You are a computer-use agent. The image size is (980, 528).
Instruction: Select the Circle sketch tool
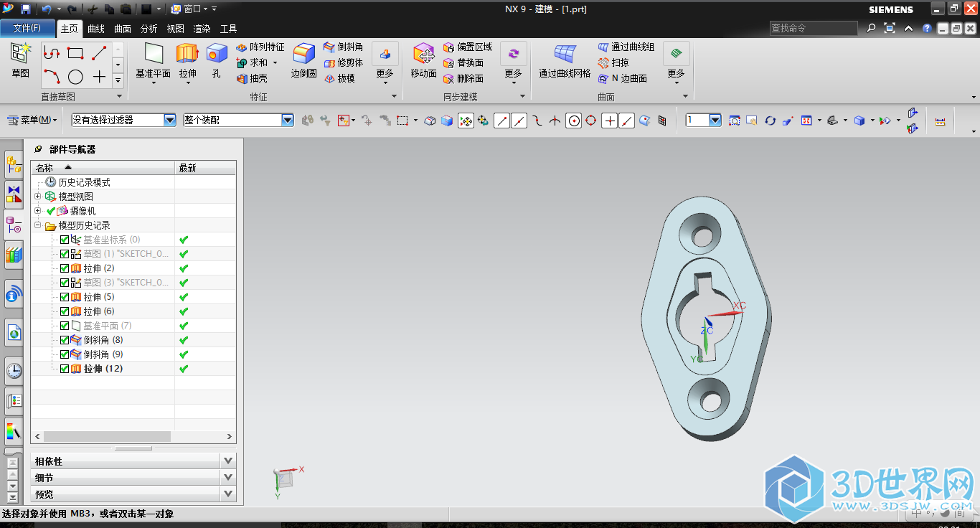coord(75,77)
